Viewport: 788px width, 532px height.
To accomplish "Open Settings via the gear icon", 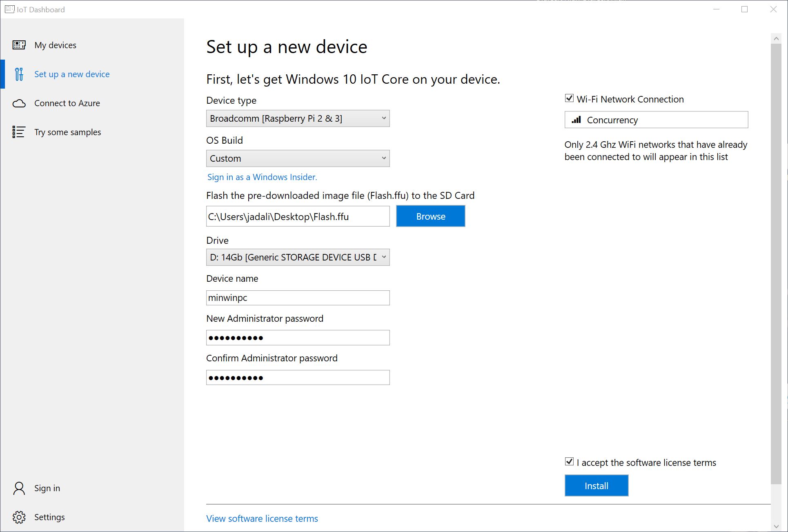I will tap(18, 517).
